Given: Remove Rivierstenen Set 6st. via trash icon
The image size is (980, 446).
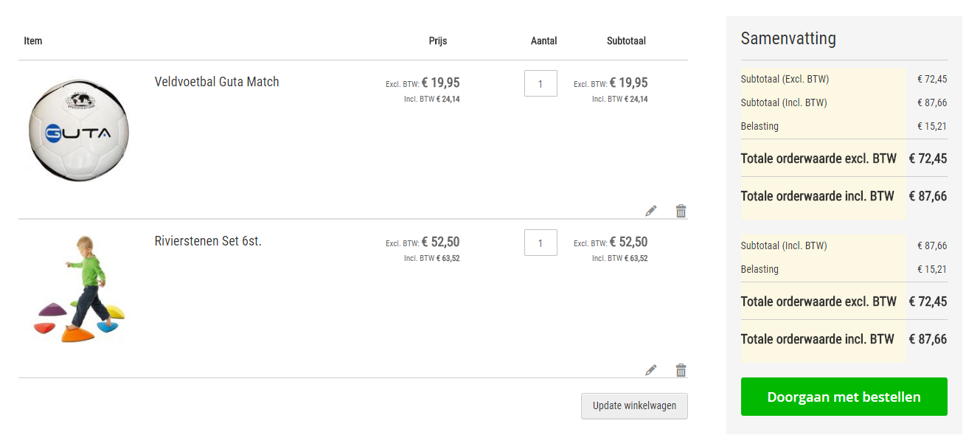Looking at the screenshot, I should 681,370.
